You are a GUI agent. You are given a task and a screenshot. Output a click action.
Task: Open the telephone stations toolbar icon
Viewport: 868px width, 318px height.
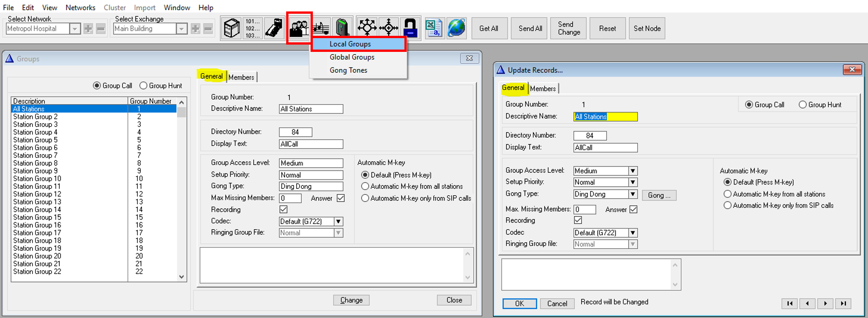pyautogui.click(x=274, y=28)
